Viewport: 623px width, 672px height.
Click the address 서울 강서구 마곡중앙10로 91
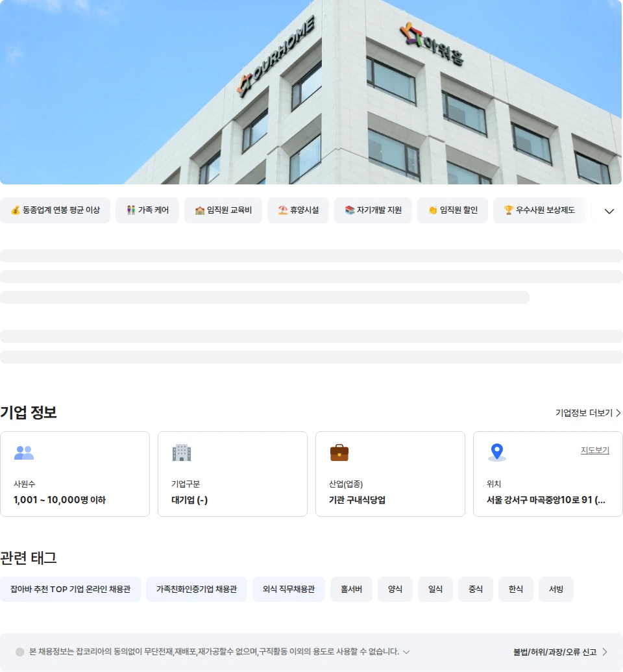pos(546,500)
